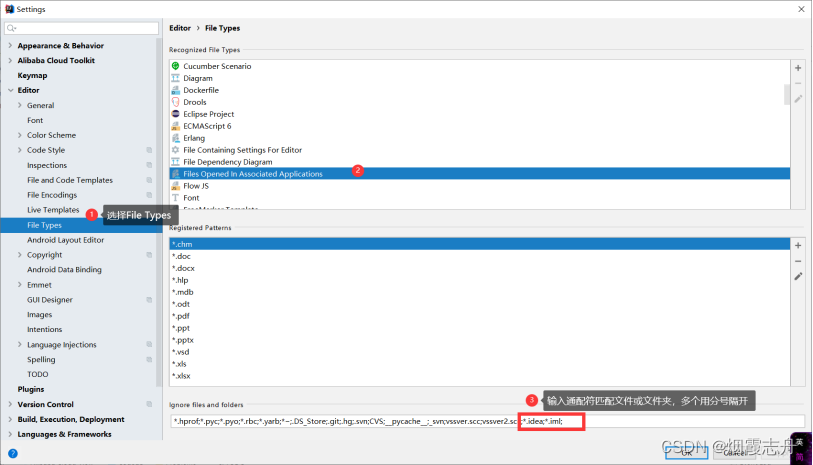The height and width of the screenshot is (465, 813).
Task: Click the Diagram file type icon
Action: pos(175,78)
